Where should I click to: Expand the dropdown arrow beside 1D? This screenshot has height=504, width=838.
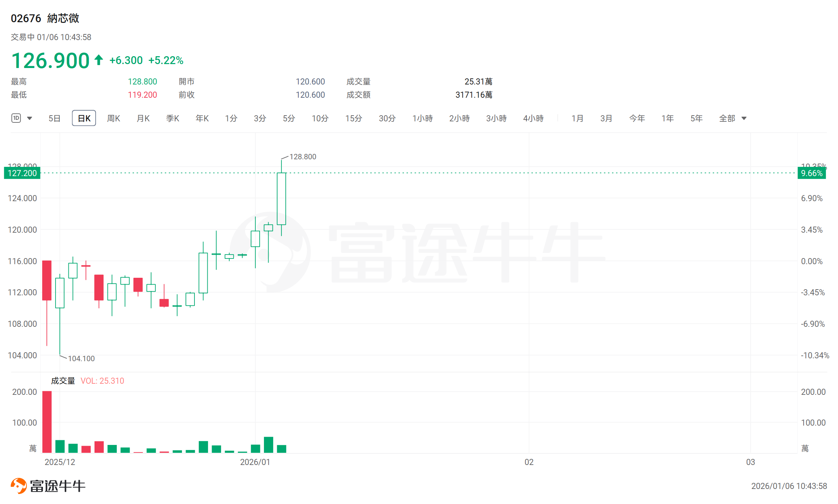pos(30,118)
